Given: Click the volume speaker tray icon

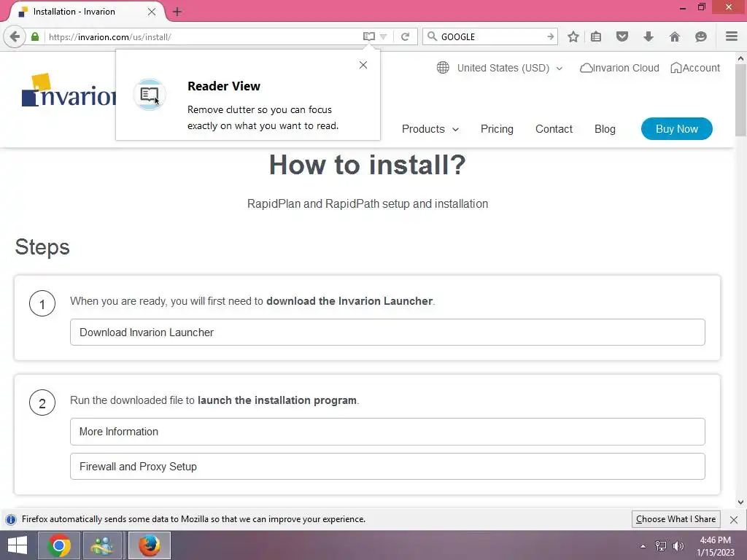Looking at the screenshot, I should (x=678, y=546).
